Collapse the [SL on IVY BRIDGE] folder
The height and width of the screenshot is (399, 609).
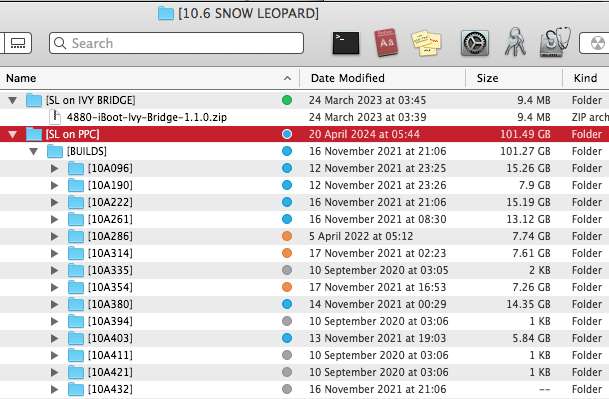click(x=12, y=101)
